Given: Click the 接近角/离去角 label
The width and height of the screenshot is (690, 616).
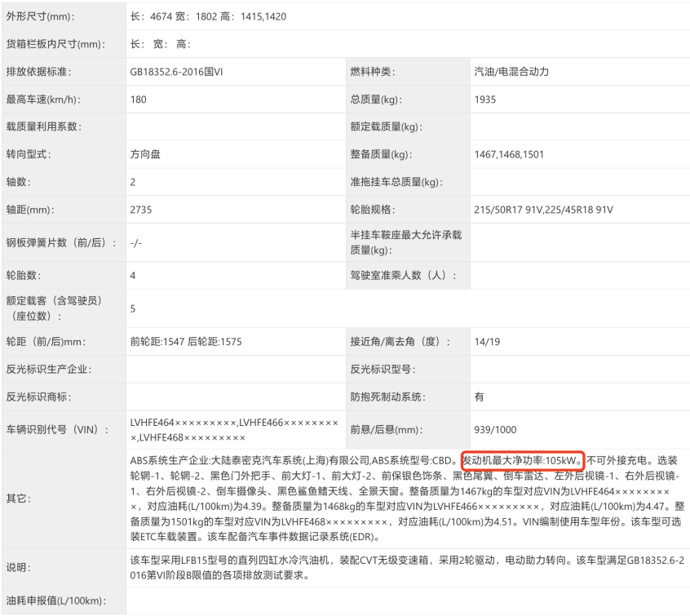Looking at the screenshot, I should coord(400,342).
